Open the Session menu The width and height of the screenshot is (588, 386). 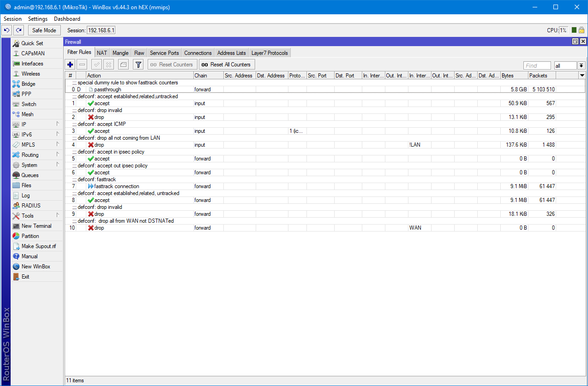(x=13, y=19)
